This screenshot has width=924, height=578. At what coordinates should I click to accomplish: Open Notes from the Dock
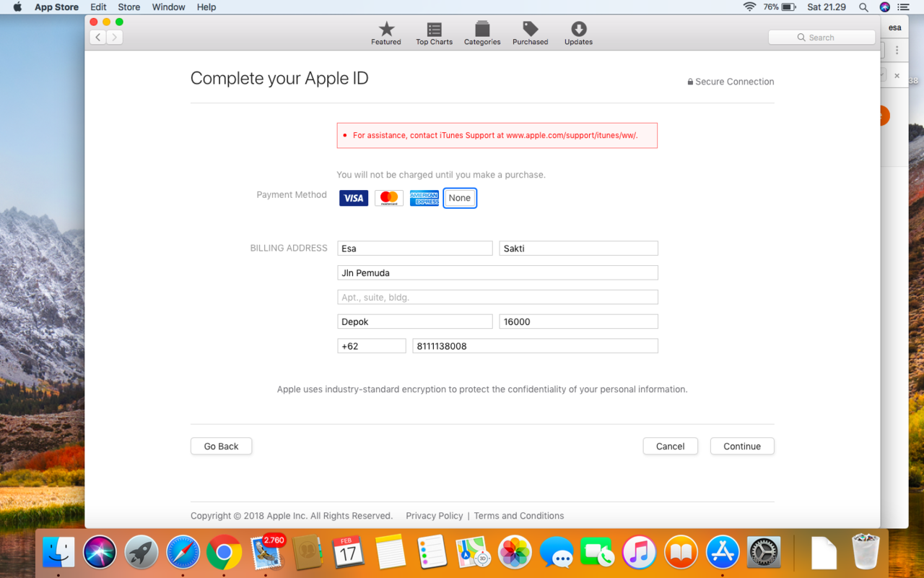(x=391, y=553)
